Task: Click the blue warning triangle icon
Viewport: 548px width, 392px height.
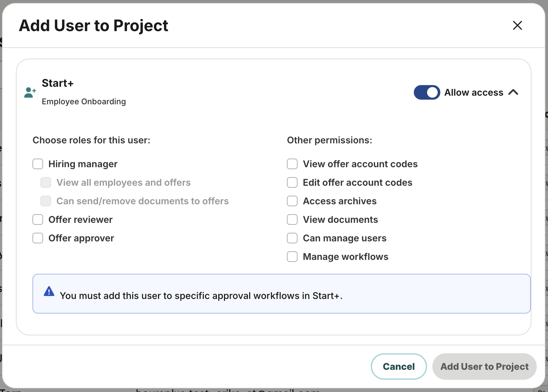Action: click(x=49, y=291)
